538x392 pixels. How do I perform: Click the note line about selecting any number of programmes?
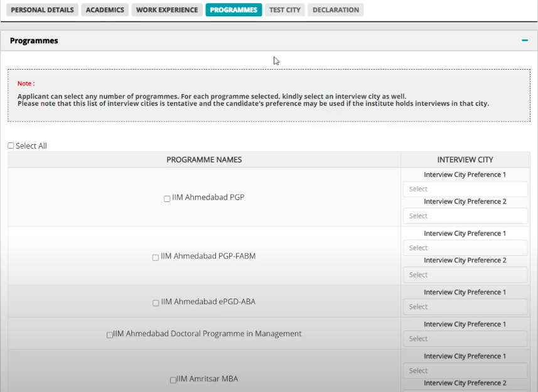(212, 97)
